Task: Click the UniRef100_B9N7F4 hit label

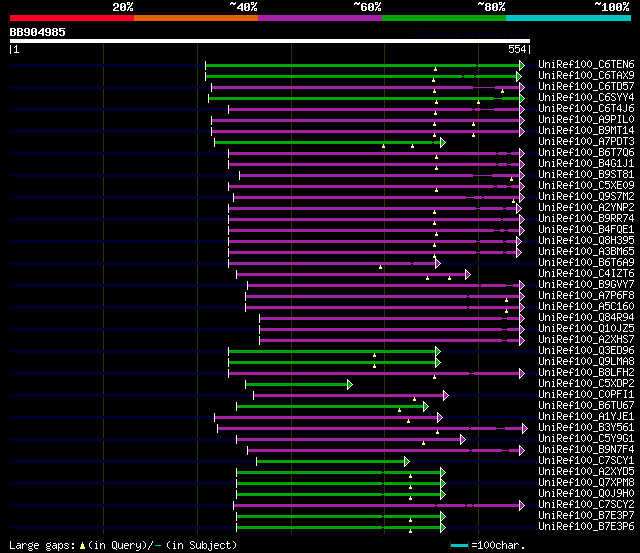Action: (x=586, y=450)
